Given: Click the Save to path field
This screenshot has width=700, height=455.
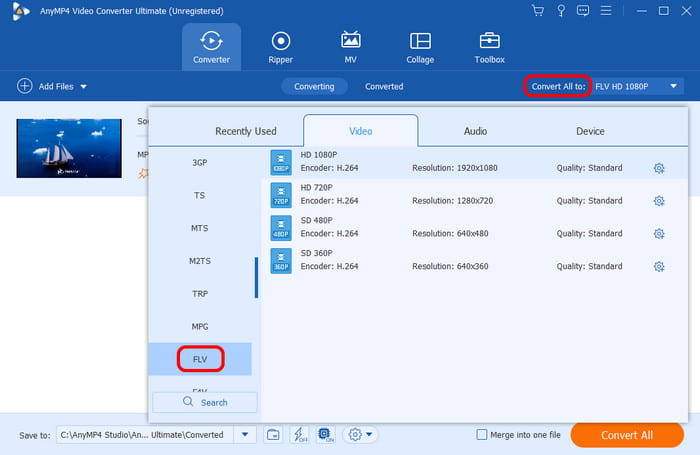Looking at the screenshot, I should [x=145, y=434].
